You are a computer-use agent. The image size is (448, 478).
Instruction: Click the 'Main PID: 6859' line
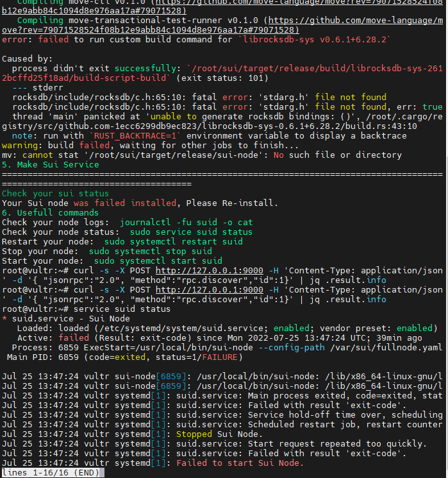[x=125, y=357]
